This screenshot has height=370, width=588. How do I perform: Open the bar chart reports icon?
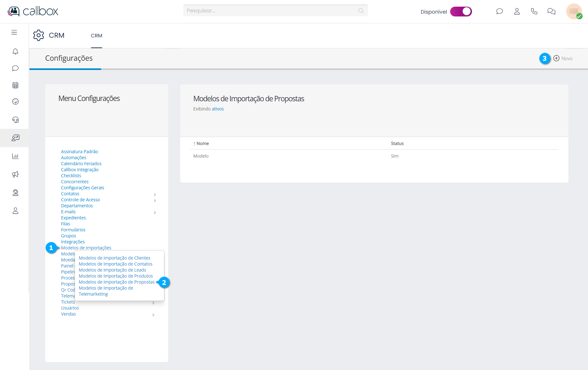click(15, 156)
